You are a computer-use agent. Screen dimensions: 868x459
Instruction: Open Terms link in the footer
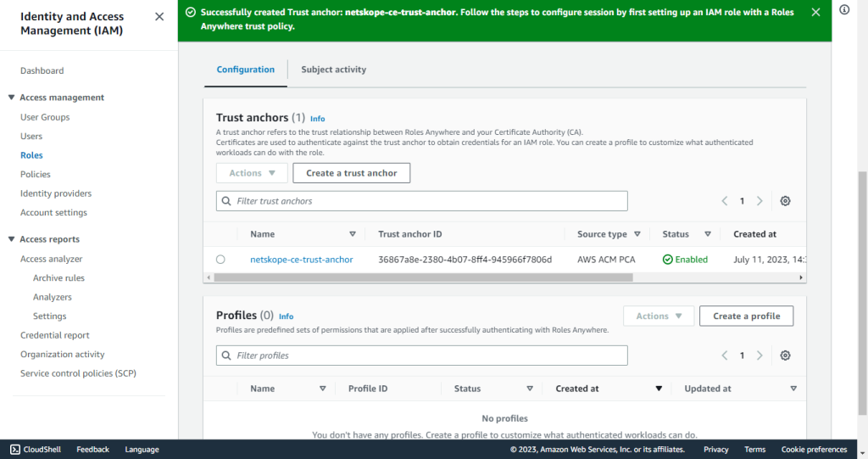click(x=754, y=450)
